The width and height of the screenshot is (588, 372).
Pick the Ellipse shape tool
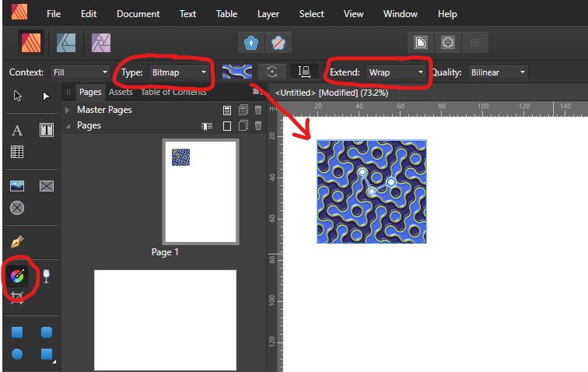17,354
